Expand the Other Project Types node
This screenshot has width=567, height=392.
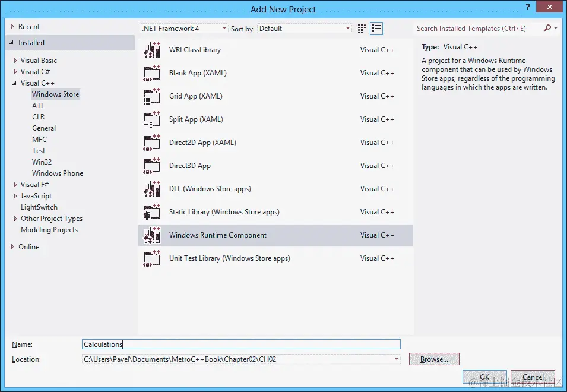[15, 219]
